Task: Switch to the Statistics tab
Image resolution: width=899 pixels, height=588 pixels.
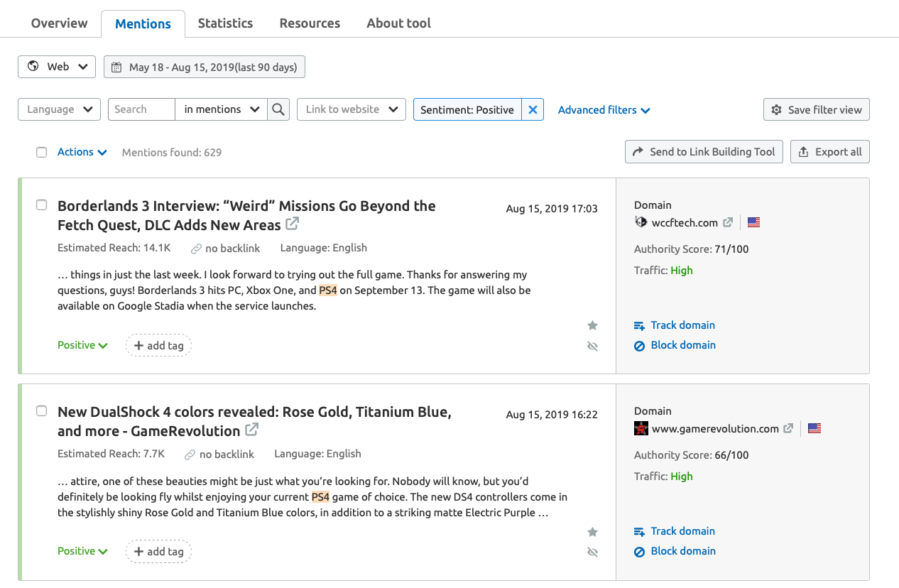Action: click(x=225, y=23)
